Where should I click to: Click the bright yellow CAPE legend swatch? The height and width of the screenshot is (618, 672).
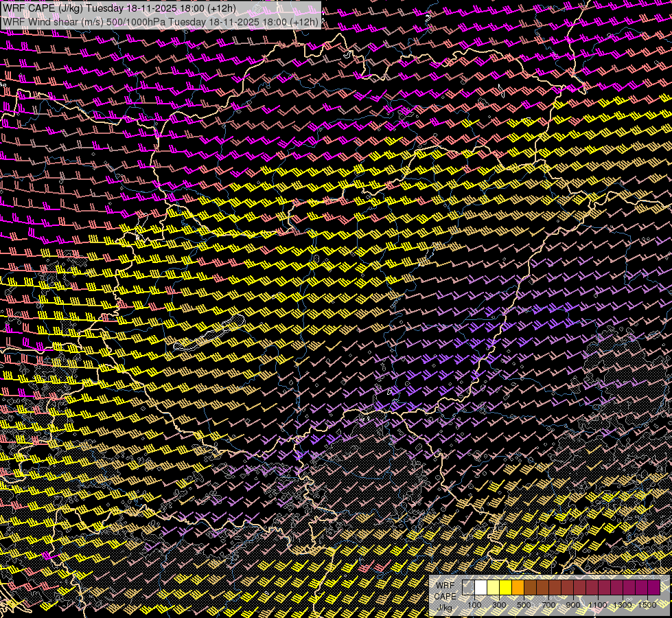coord(506,587)
